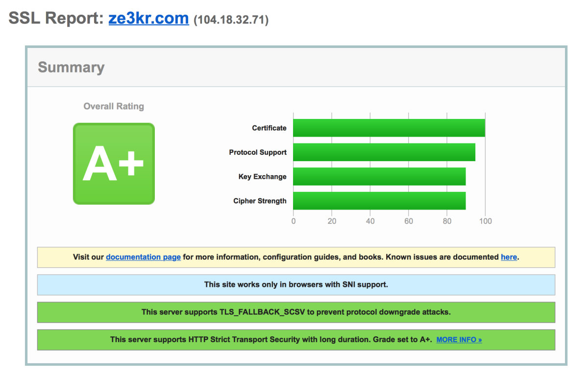Click the 'Cipher Strength' chart label
This screenshot has height=376, width=588.
(x=260, y=201)
